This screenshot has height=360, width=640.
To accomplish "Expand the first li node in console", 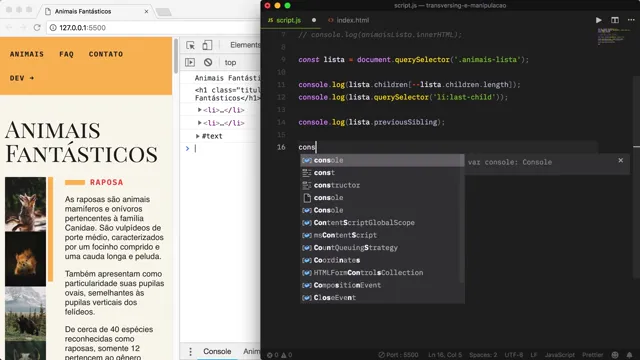I will click(199, 110).
